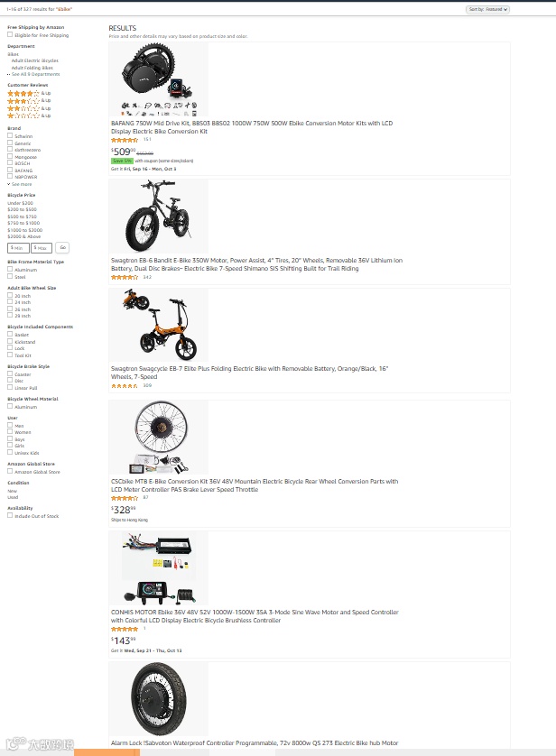Filter by two stars & up rating
Viewport: 556px width, 756px height.
pos(29,108)
